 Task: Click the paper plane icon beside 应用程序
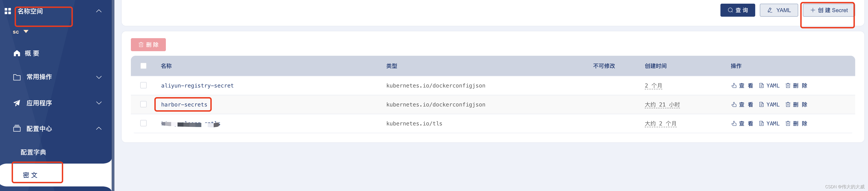(x=17, y=103)
